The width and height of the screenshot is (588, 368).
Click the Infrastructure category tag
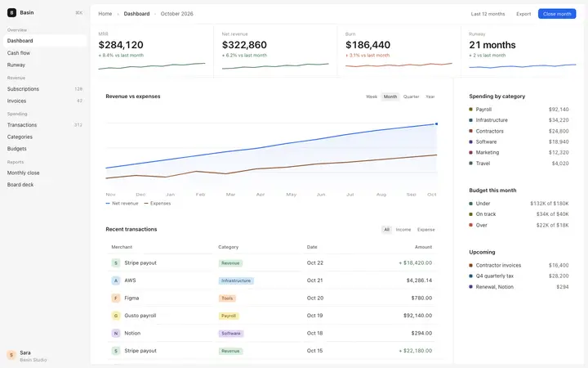[236, 280]
